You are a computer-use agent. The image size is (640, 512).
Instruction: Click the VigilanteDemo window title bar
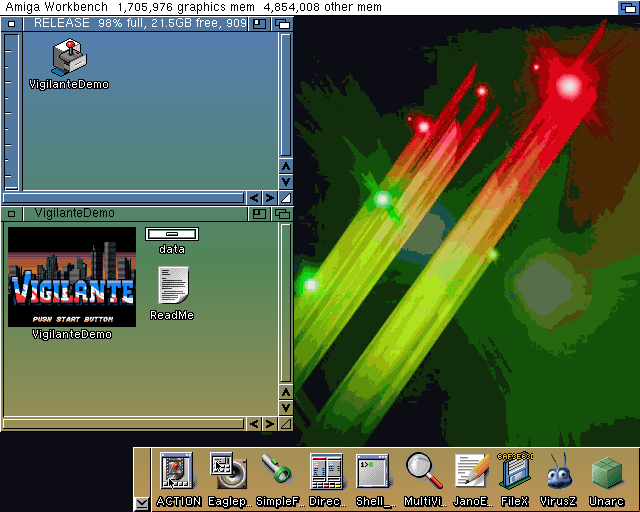(136, 214)
